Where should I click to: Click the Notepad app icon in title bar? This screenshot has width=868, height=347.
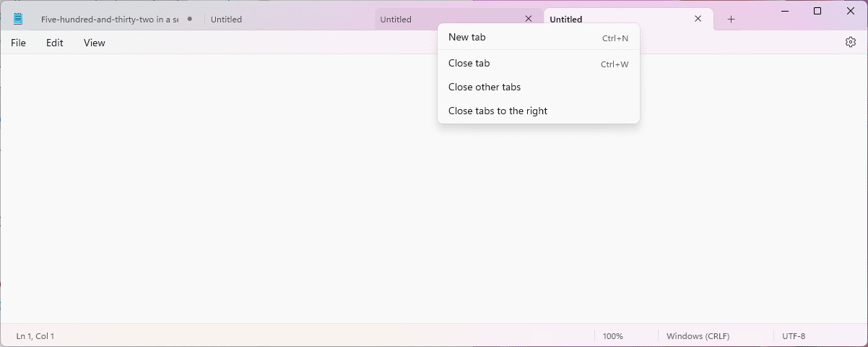click(18, 20)
